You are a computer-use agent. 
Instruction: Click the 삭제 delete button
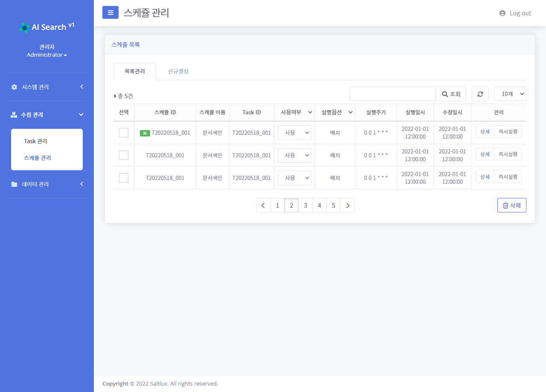511,205
